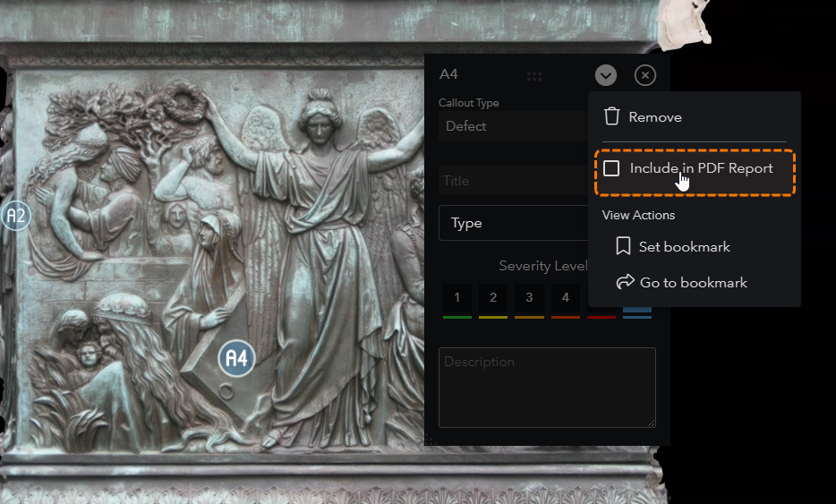The width and height of the screenshot is (836, 504).
Task: Set severity level 4 red-orange swatch
Action: point(566,301)
